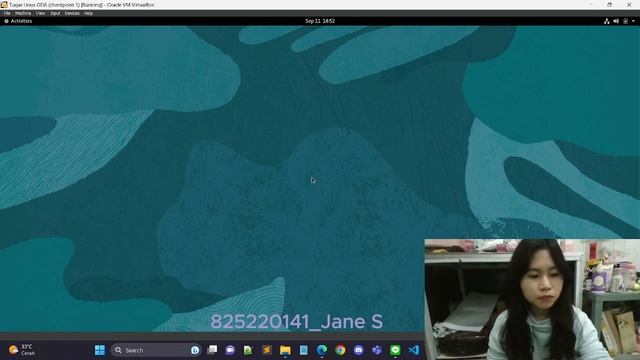This screenshot has height=360, width=640.
Task: Open the VirtualBox View menu
Action: [40, 13]
